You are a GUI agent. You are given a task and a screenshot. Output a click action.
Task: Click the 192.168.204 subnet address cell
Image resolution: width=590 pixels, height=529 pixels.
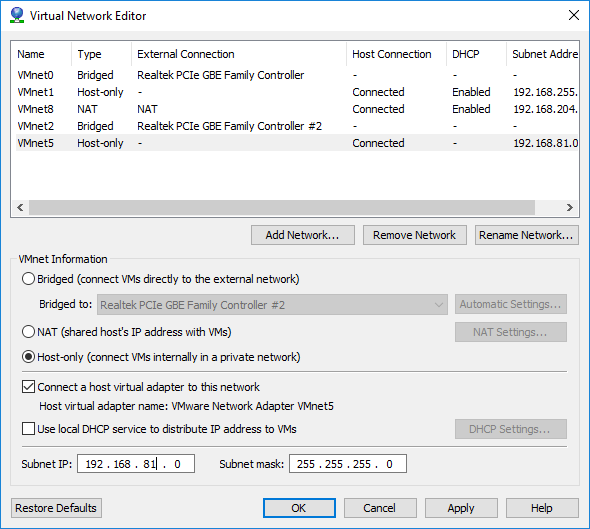(546, 109)
